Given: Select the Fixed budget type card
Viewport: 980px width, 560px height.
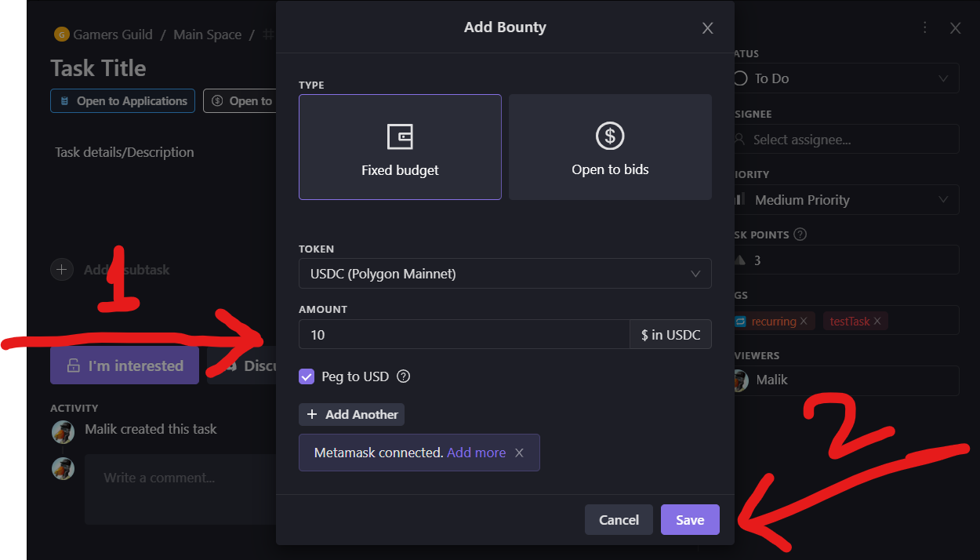Looking at the screenshot, I should (400, 147).
